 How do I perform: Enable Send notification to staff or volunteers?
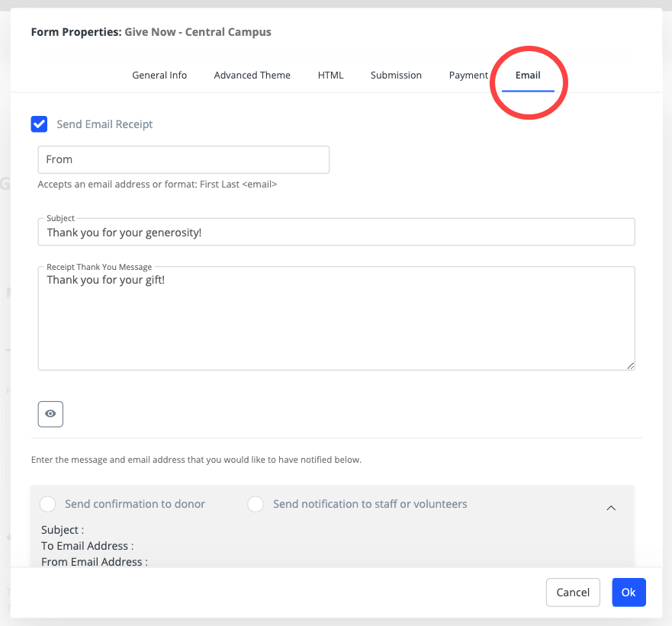point(256,504)
